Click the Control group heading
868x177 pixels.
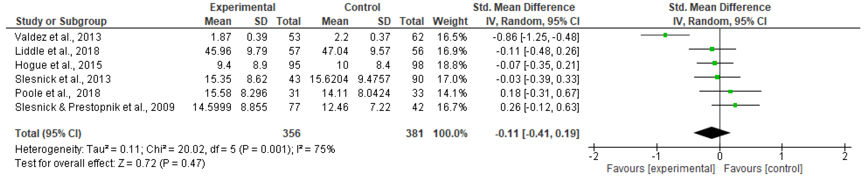coord(362,7)
